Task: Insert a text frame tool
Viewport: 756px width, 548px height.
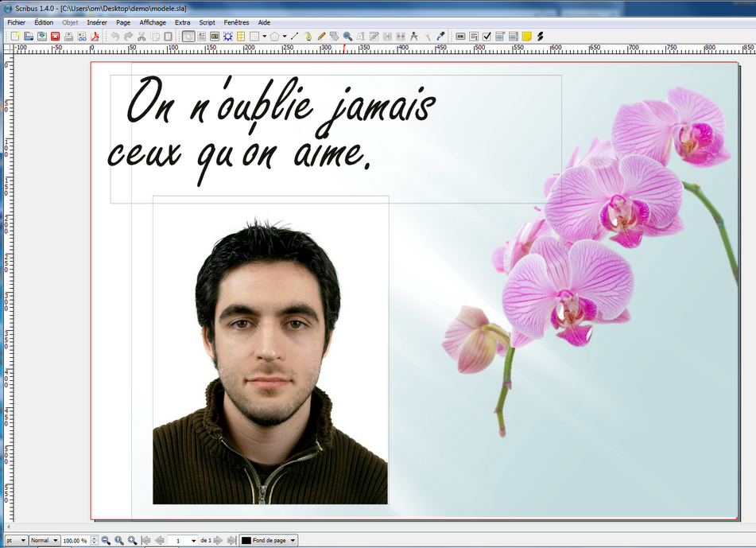Action: (202, 36)
